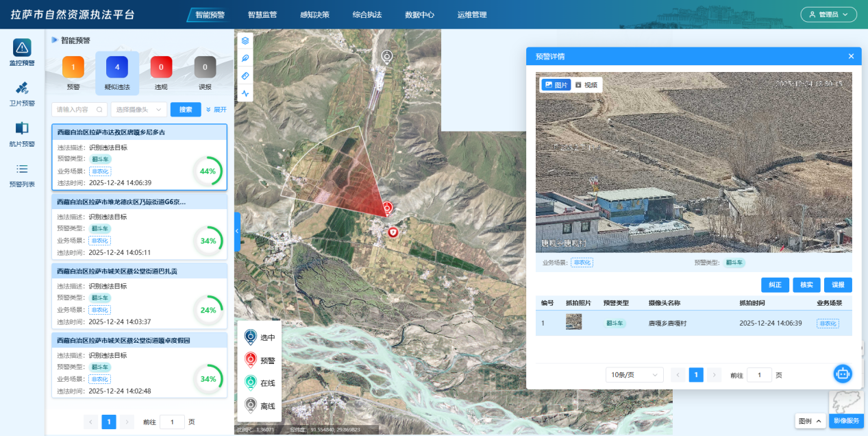Click the 44% confidence progress ring
868x436 pixels.
[208, 171]
